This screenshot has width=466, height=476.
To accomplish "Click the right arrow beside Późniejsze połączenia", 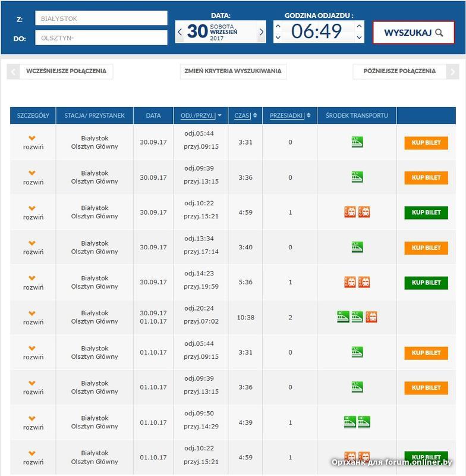I will pyautogui.click(x=453, y=71).
